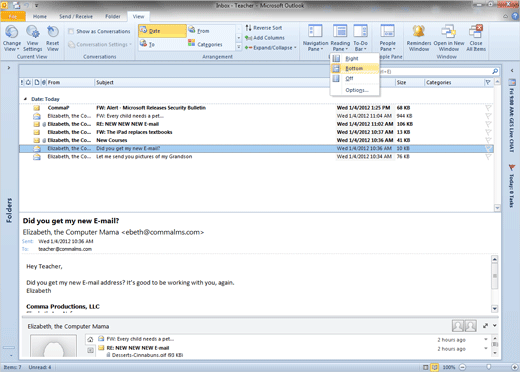Click message body scrollbar down arrow

(495, 309)
